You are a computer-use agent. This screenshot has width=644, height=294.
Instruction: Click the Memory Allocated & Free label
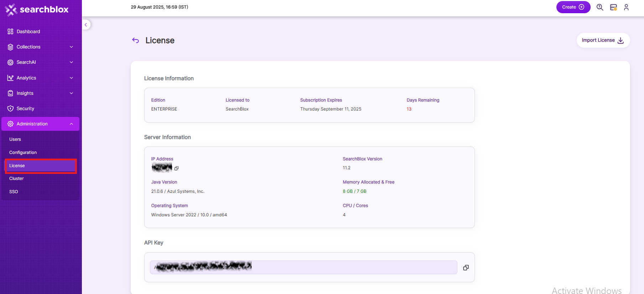(x=368, y=182)
